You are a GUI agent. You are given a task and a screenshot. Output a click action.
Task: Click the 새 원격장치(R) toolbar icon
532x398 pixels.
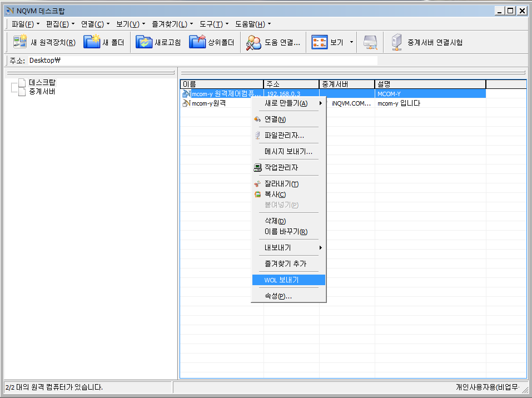pyautogui.click(x=19, y=42)
